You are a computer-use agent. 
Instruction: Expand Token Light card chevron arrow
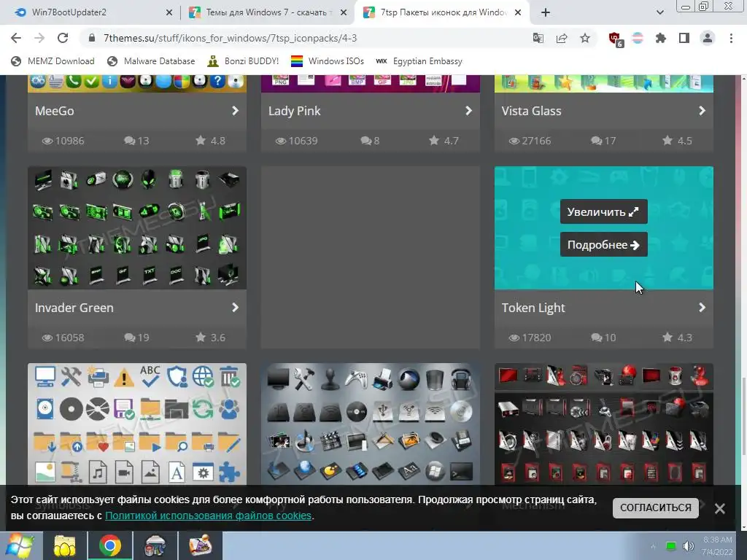(702, 307)
